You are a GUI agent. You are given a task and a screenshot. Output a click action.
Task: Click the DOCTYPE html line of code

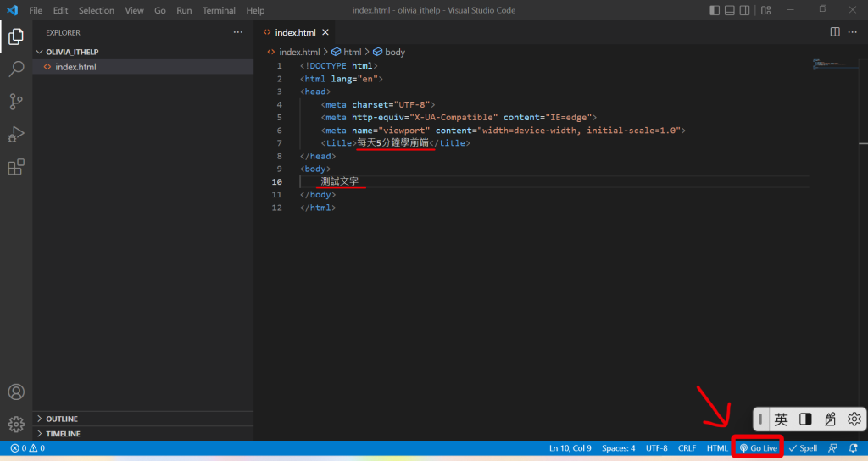click(339, 66)
